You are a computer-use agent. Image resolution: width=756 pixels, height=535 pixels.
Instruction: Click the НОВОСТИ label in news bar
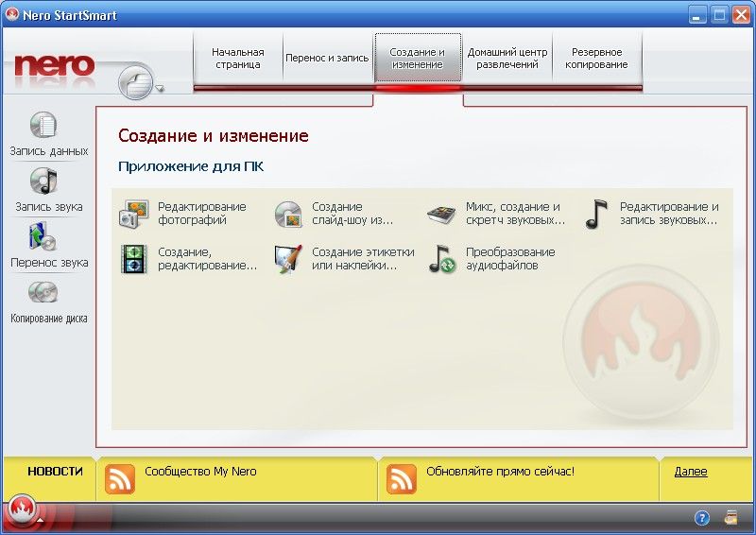point(55,472)
